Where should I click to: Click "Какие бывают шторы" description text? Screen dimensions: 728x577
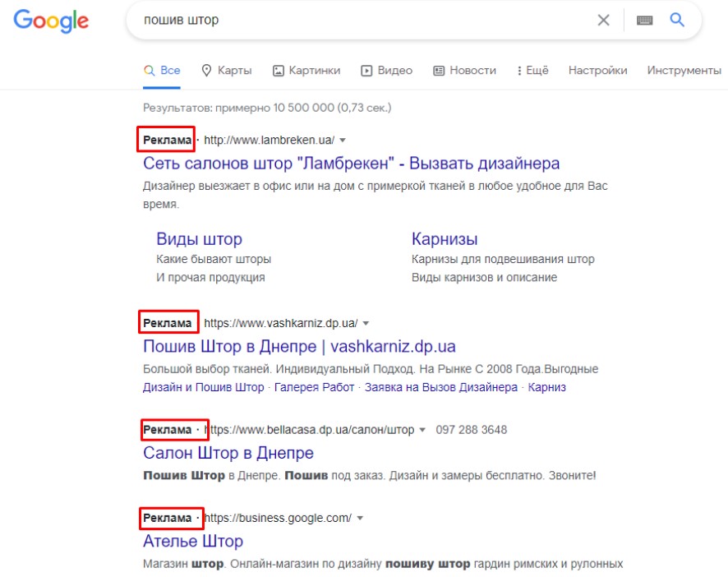[214, 259]
